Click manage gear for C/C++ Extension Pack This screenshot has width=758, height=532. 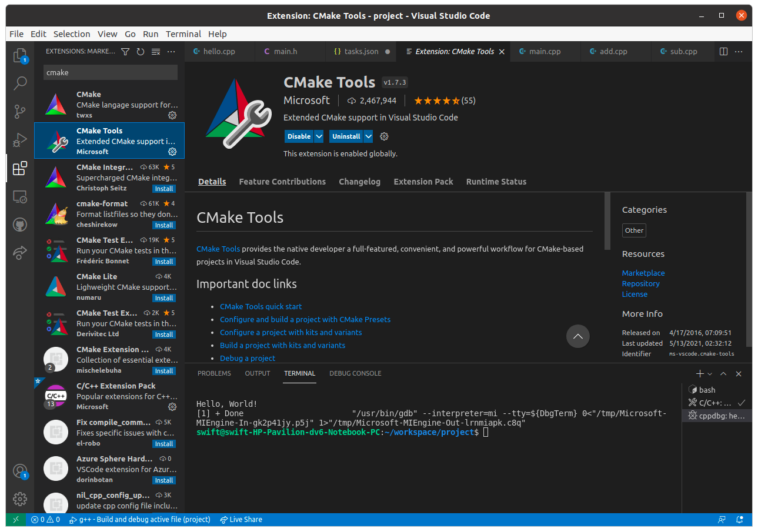click(172, 407)
